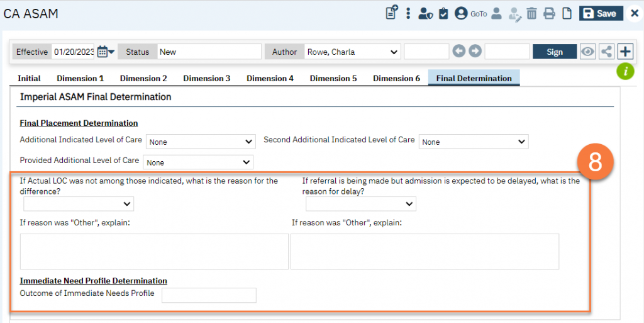Toggle the eye view icon
Viewport: 644px width, 323px height.
point(587,52)
